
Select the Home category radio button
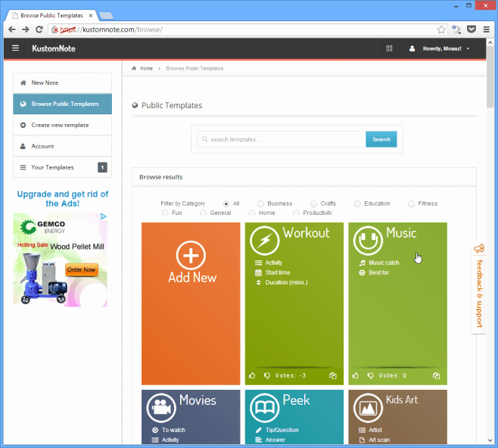point(252,213)
